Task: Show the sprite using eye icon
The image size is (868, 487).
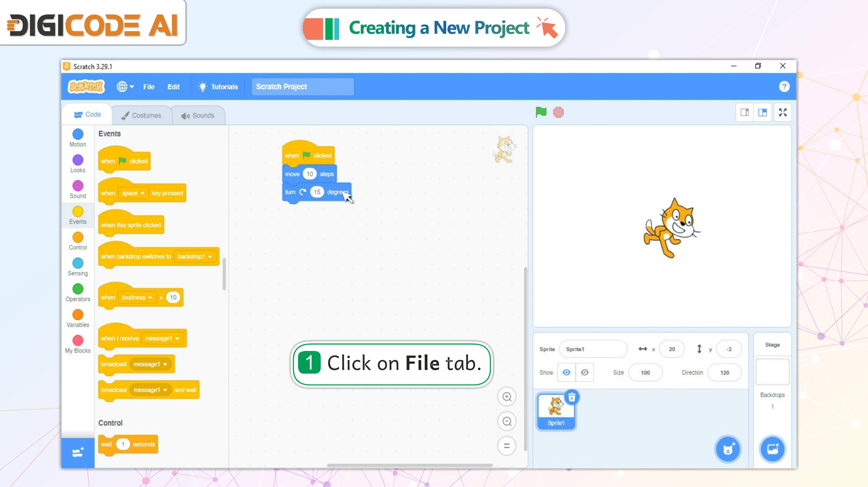Action: pos(566,372)
